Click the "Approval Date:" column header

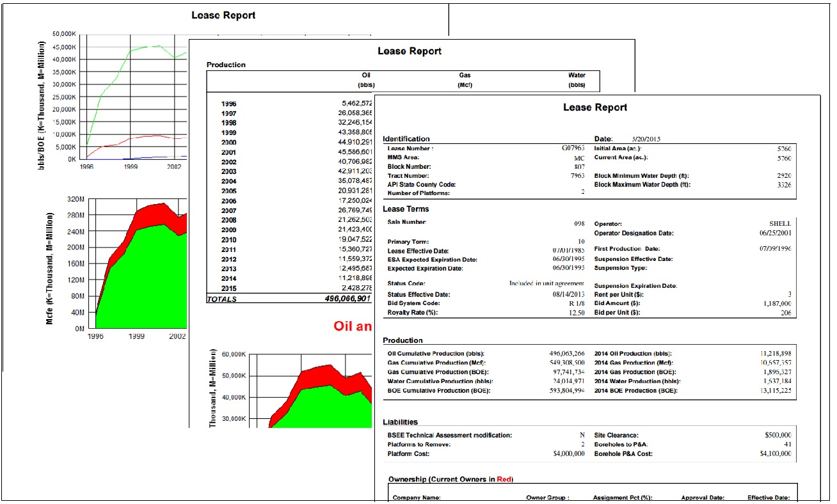703,498
